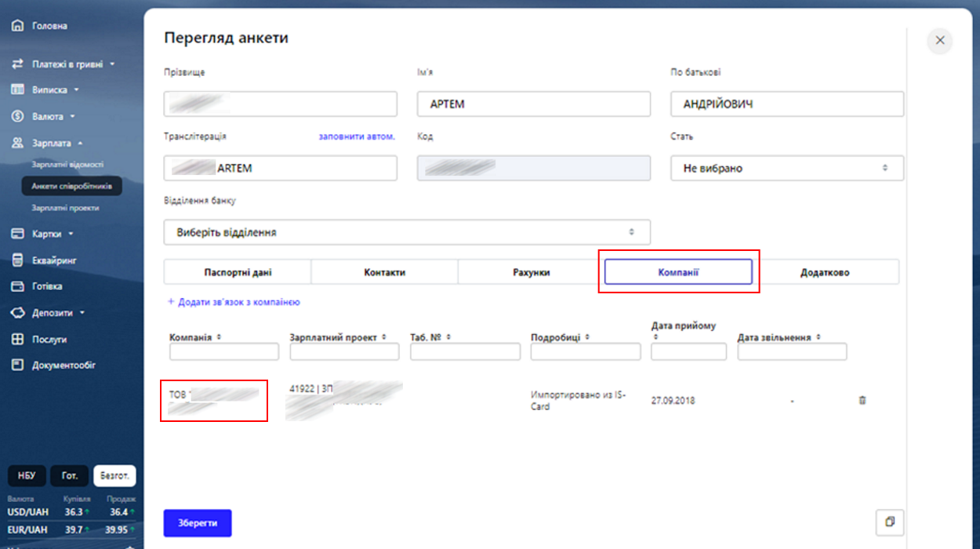This screenshot has width=980, height=549.
Task: Open Документообіг document icon
Action: (x=18, y=365)
